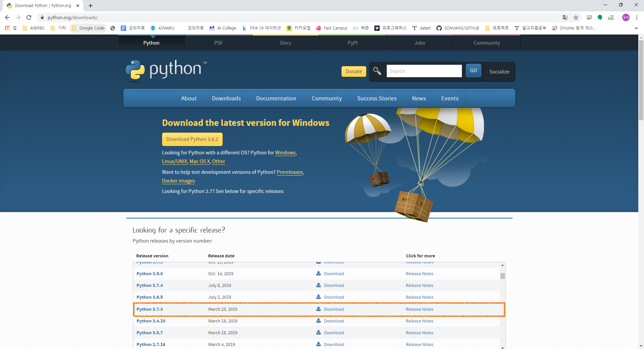
Task: Open the Community top tab
Action: point(487,43)
